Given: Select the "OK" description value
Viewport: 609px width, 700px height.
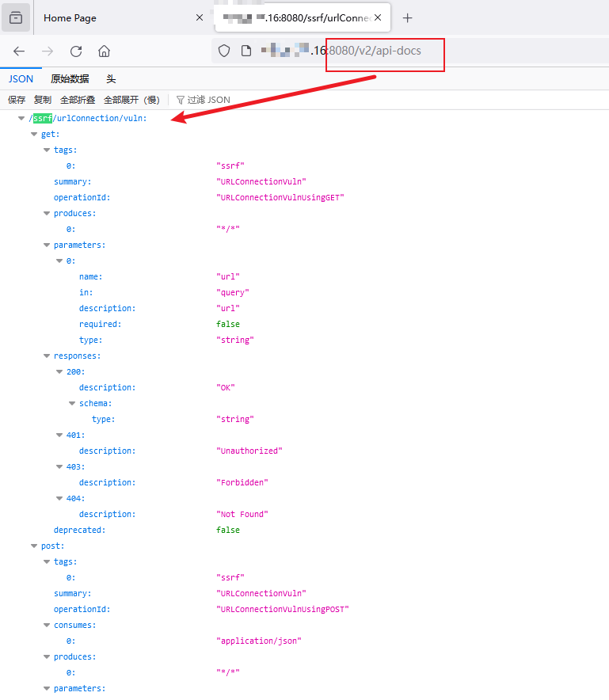Looking at the screenshot, I should tap(226, 387).
